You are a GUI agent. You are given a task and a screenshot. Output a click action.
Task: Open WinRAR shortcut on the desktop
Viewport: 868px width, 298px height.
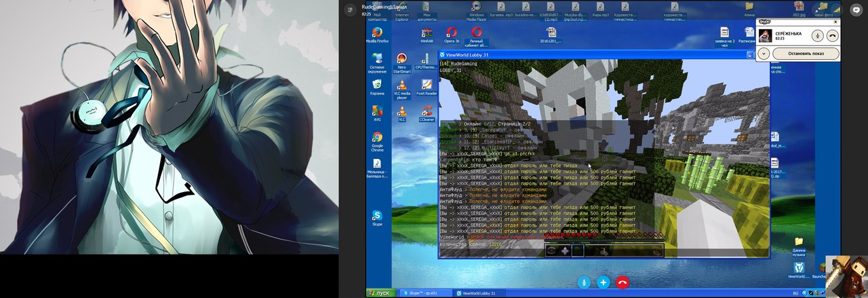tap(427, 34)
